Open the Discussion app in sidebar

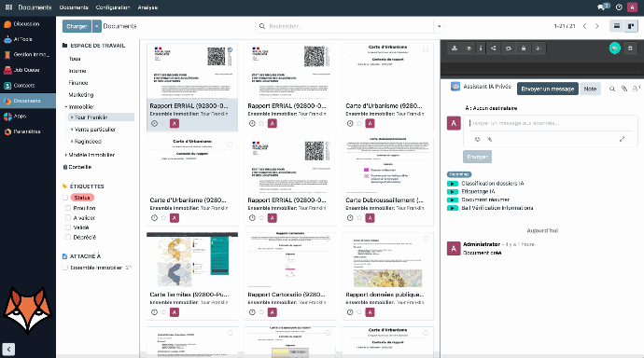click(x=27, y=24)
